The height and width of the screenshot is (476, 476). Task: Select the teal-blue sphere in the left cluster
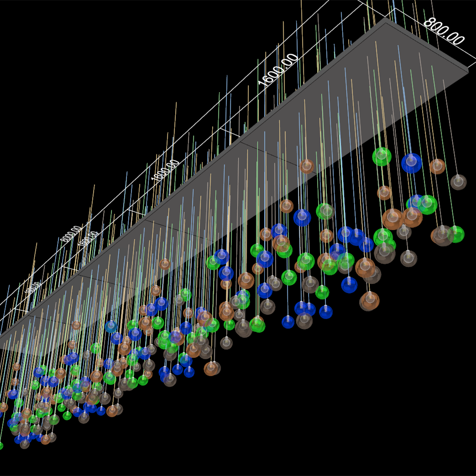[x=110, y=326]
